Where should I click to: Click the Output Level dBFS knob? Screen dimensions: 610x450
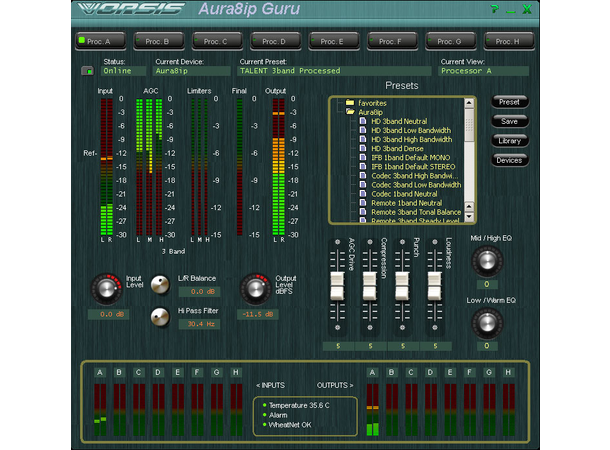tap(255, 289)
